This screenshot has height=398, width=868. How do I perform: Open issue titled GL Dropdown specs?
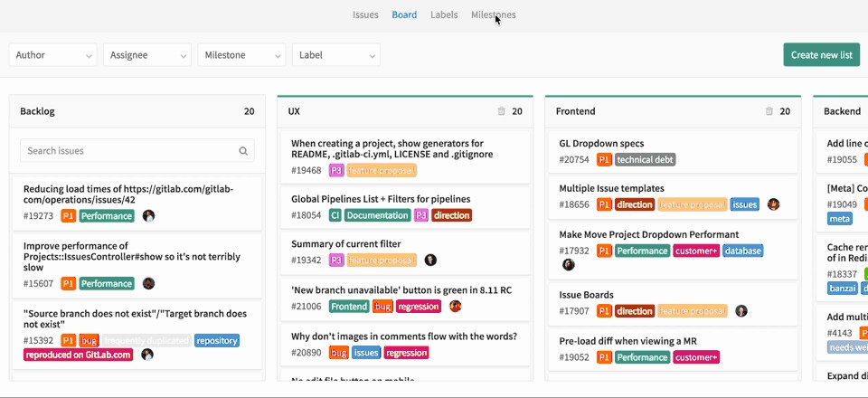point(601,143)
